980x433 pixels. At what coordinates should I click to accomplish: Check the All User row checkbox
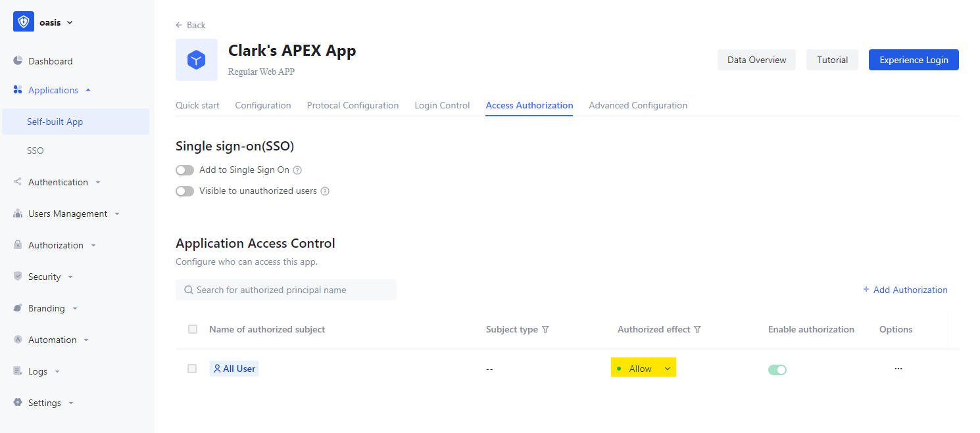click(192, 369)
